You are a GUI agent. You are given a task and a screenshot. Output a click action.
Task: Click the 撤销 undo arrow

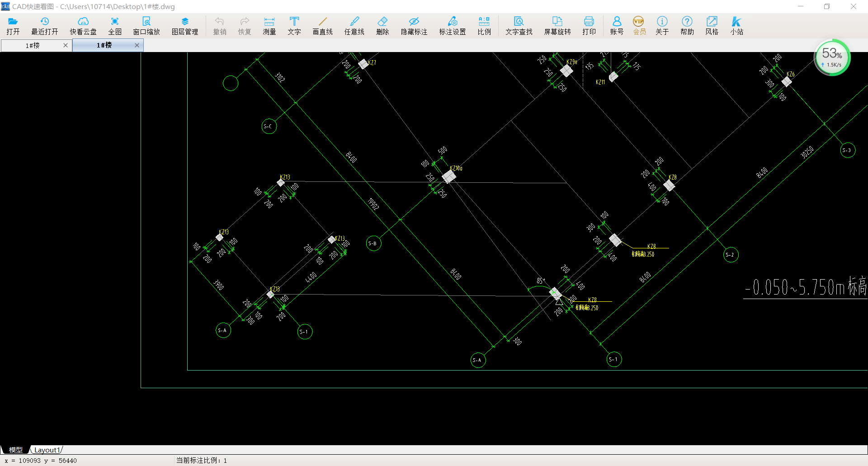click(220, 25)
